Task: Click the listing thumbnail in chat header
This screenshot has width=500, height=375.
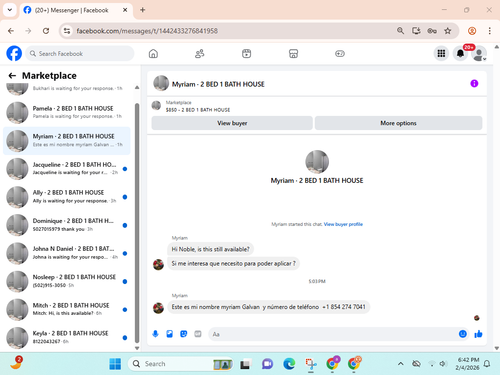Action: click(x=161, y=83)
